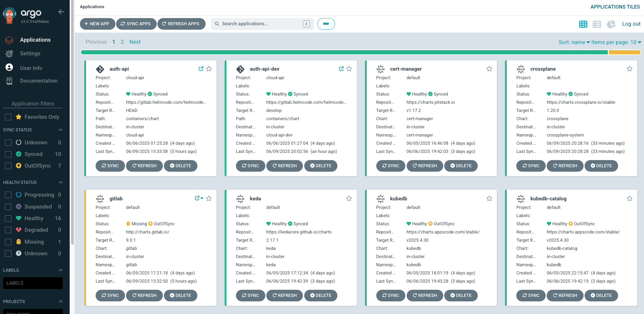Click the Argo octopus logo

pos(10,14)
